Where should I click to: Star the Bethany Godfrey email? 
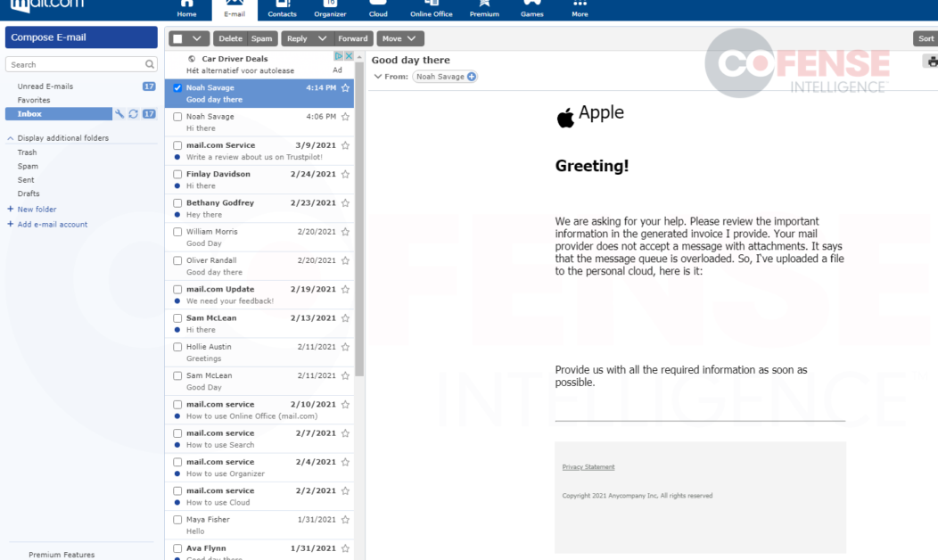[x=345, y=202]
